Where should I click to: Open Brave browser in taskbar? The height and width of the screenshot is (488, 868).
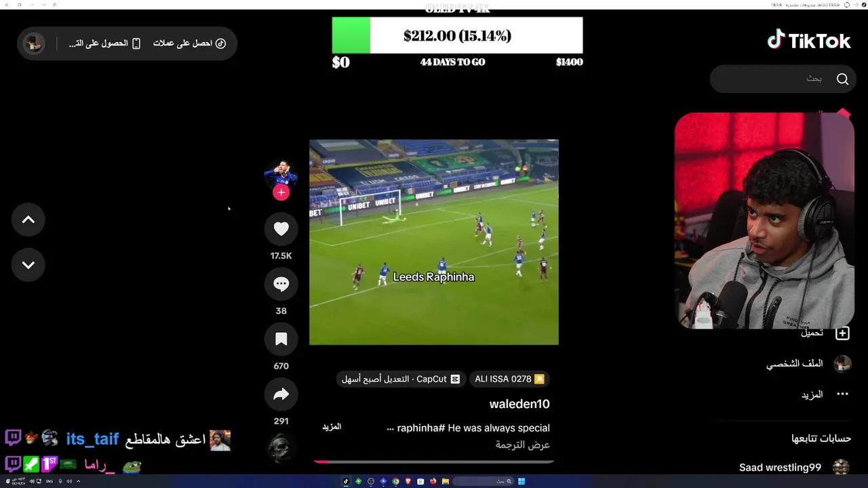(x=408, y=481)
